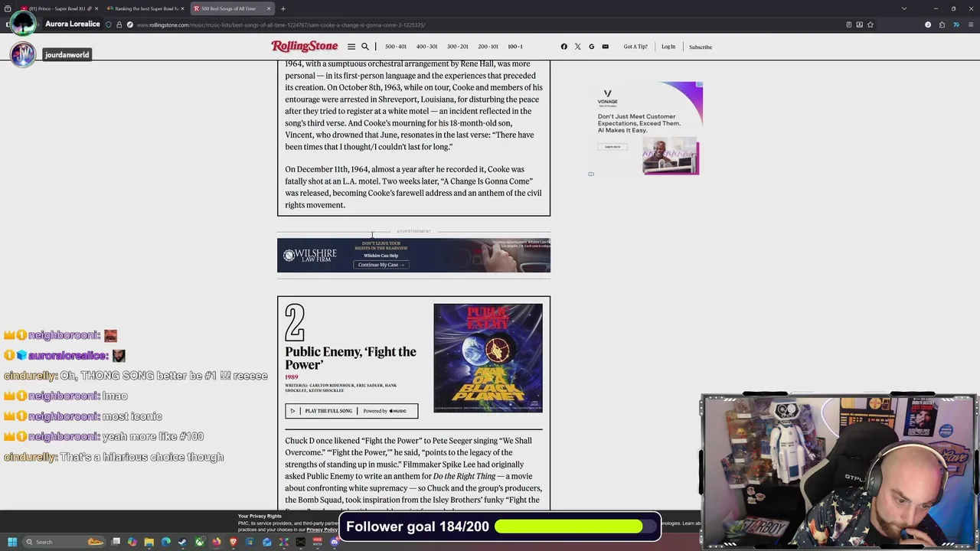Viewport: 980px width, 551px height.
Task: Click the email newsletter envelope icon
Action: pos(605,47)
